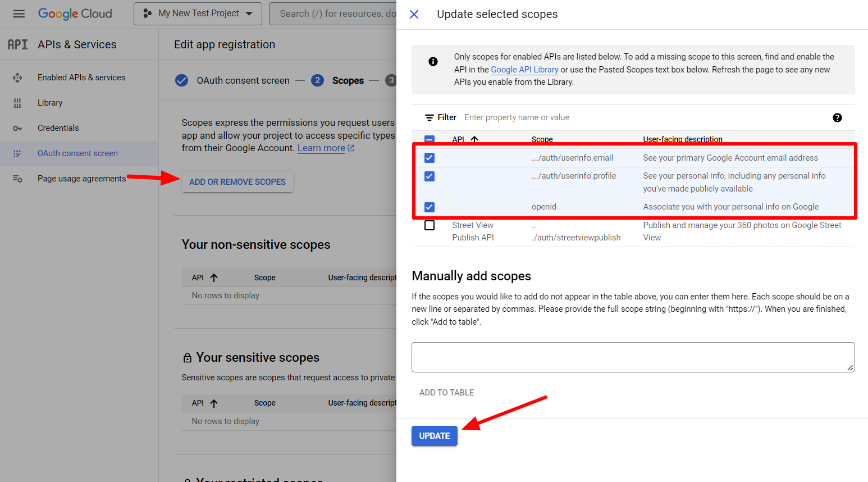Click the Update selected scopes title
868x482 pixels.
point(497,14)
